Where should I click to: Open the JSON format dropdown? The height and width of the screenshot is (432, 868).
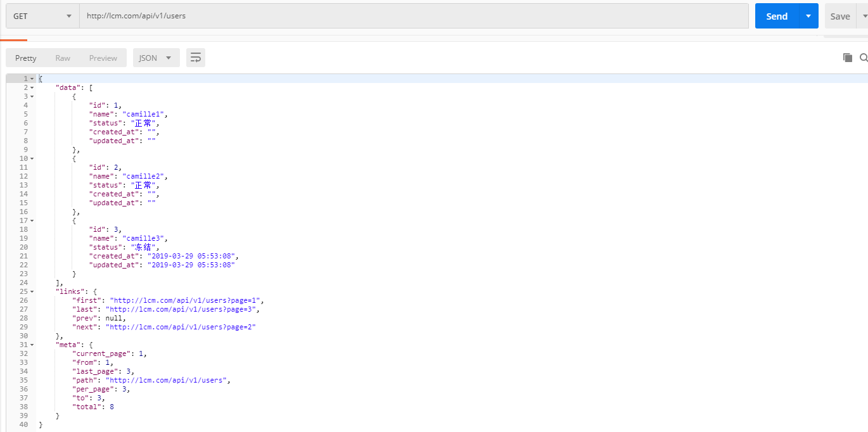(x=156, y=58)
